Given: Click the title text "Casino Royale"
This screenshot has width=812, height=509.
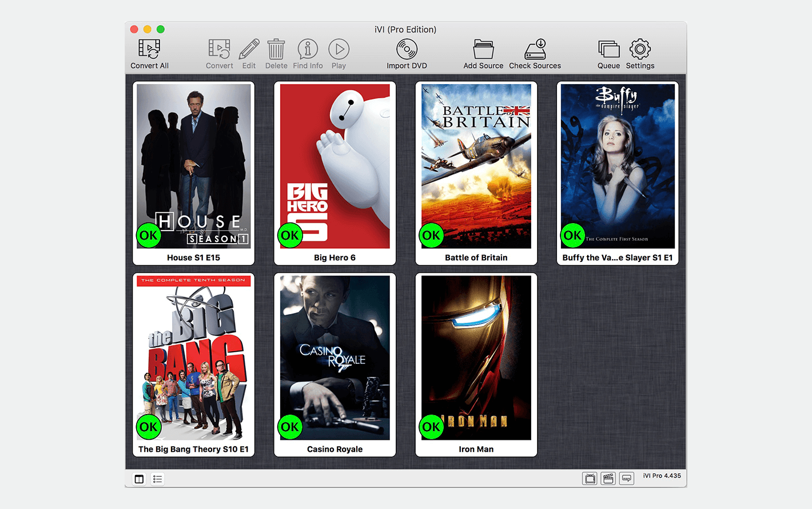Looking at the screenshot, I should tap(335, 450).
